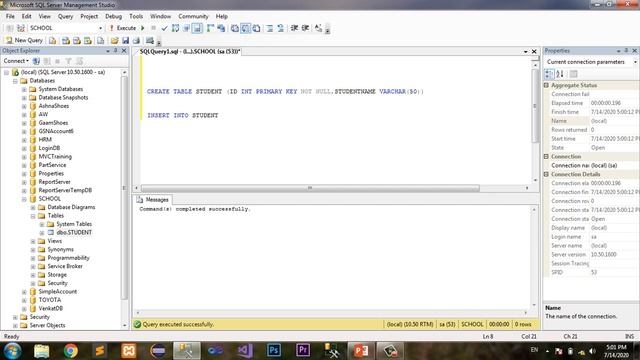Open the File menu
This screenshot has width=640, height=360.
10,16
